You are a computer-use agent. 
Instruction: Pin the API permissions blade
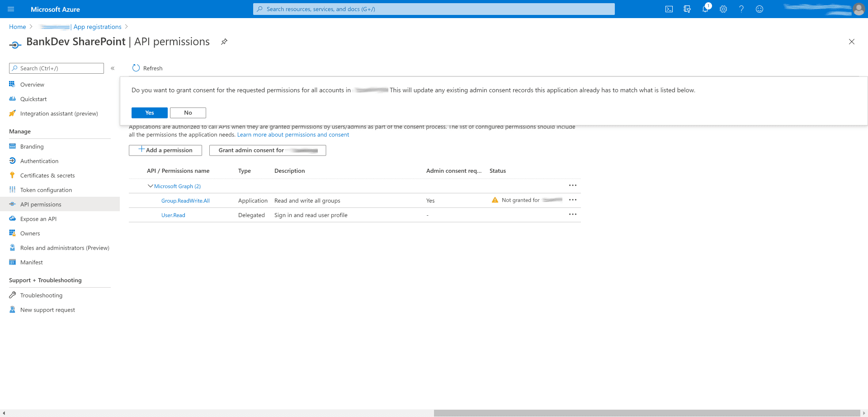pos(224,42)
